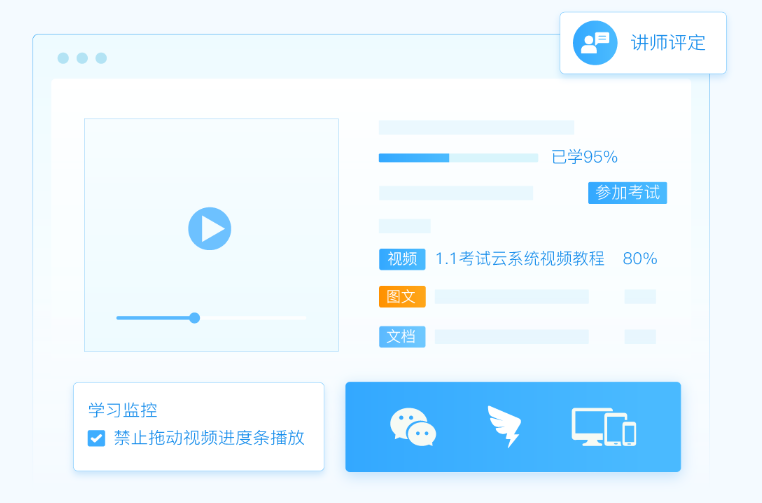This screenshot has width=762, height=503.
Task: Open the 讲师评定 text label
Action: point(668,43)
